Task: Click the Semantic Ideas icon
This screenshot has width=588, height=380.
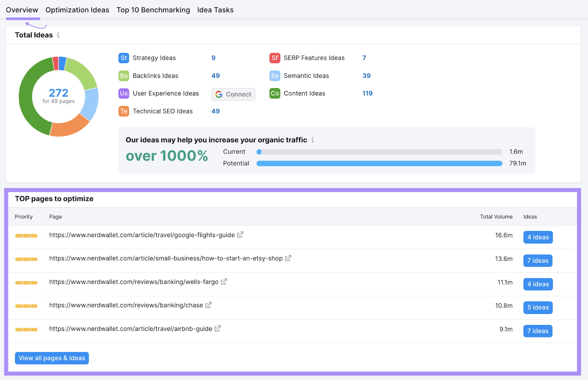Action: (275, 76)
